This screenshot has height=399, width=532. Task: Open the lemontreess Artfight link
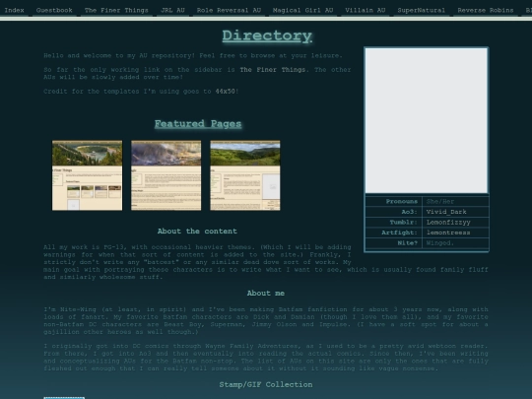tap(448, 233)
